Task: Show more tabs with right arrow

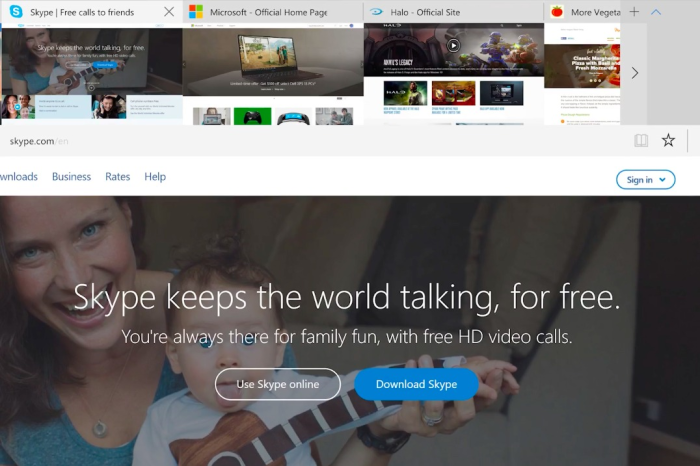Action: 635,73
